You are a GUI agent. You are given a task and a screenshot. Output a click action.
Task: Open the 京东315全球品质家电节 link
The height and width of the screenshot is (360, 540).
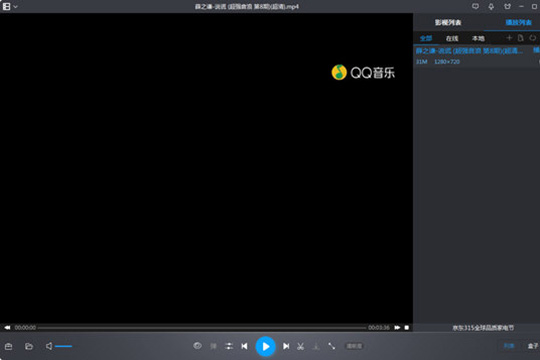point(483,328)
